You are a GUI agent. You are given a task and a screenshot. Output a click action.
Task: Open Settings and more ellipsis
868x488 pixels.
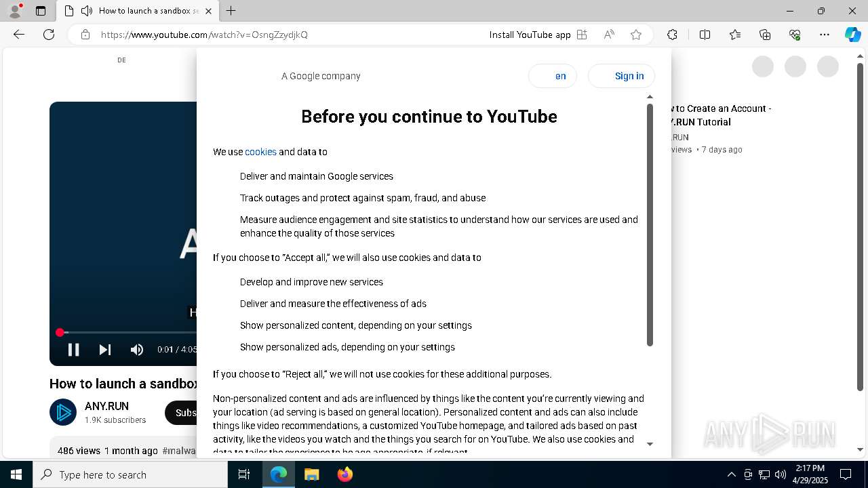point(825,35)
